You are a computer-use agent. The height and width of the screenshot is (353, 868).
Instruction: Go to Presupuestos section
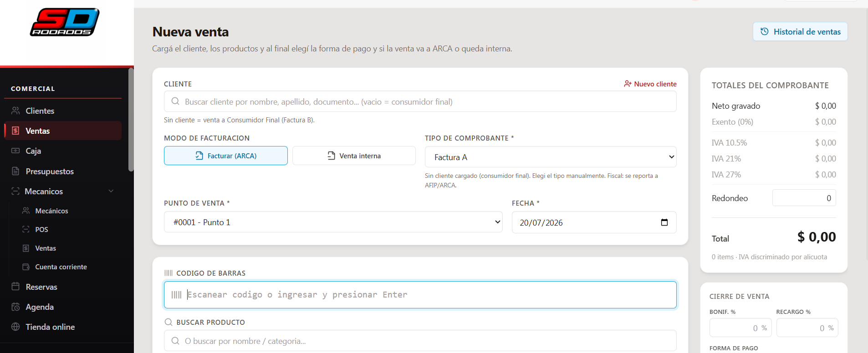click(63, 171)
